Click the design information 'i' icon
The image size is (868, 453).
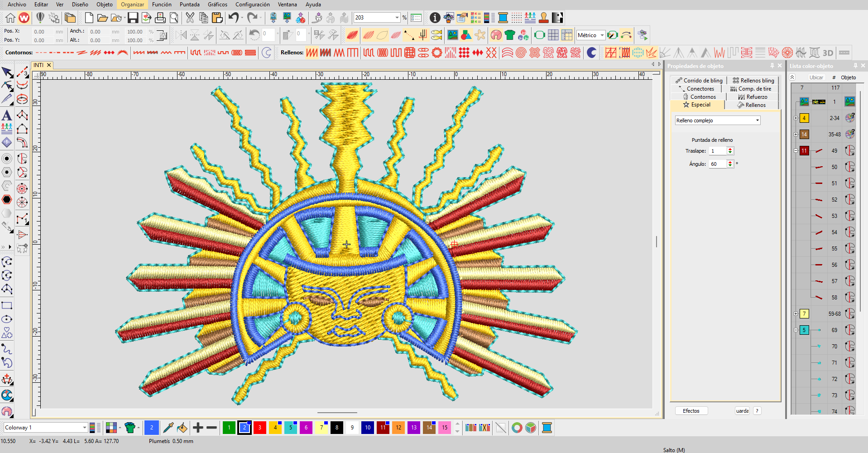435,18
